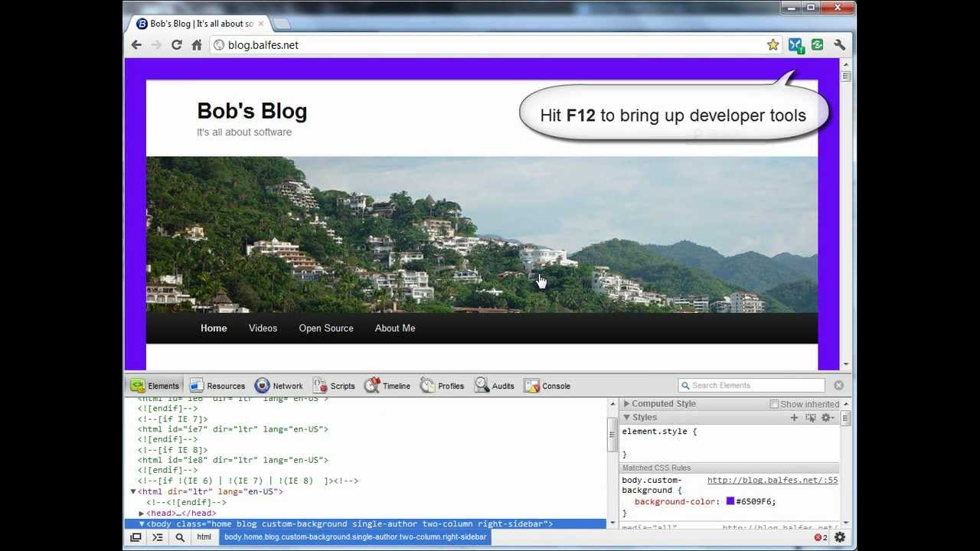Click the html breadcrumb
The width and height of the screenshot is (980, 551).
click(x=204, y=537)
